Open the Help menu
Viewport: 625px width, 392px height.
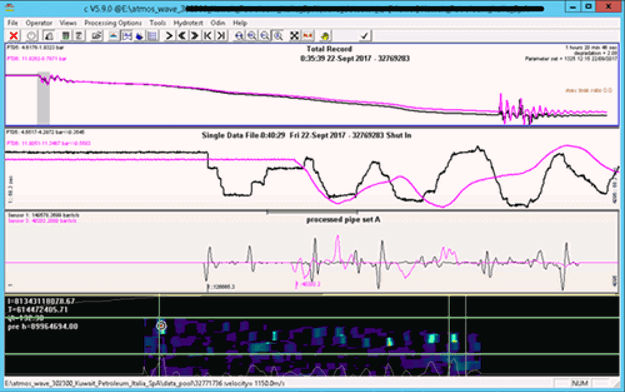tap(240, 23)
